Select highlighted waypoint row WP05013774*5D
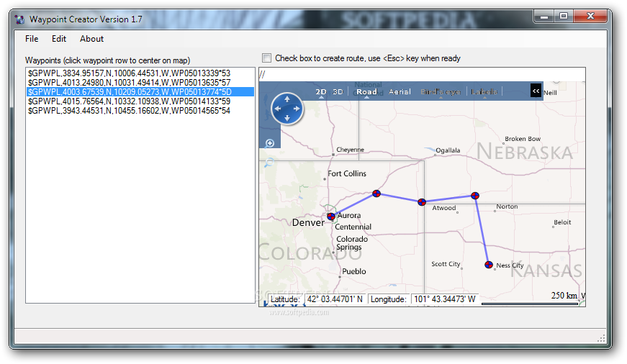 pos(140,92)
